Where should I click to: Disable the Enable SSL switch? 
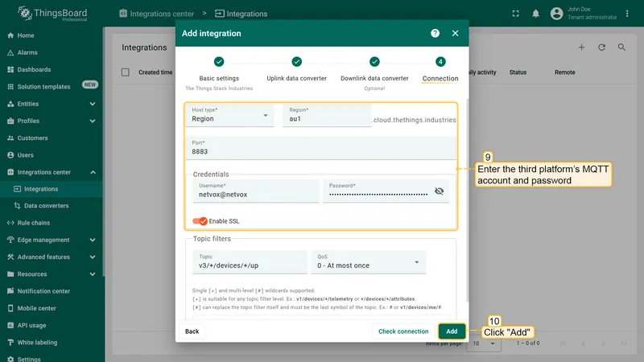click(x=200, y=220)
